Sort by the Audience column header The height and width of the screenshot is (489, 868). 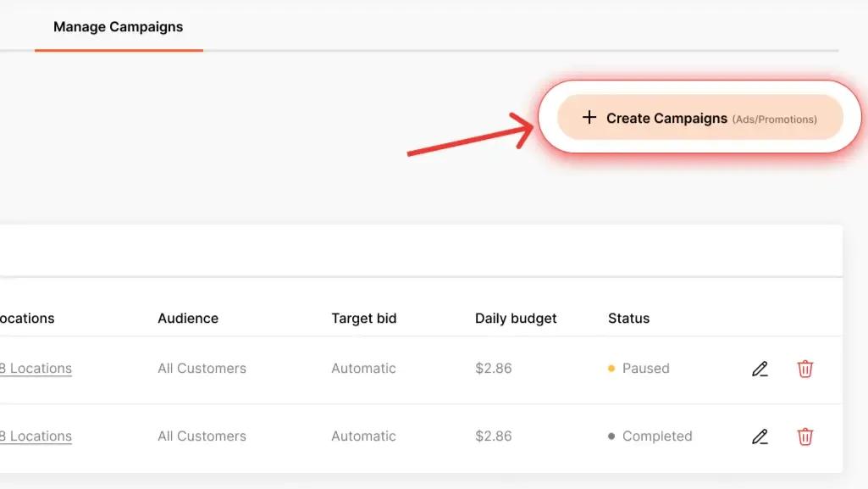[188, 318]
